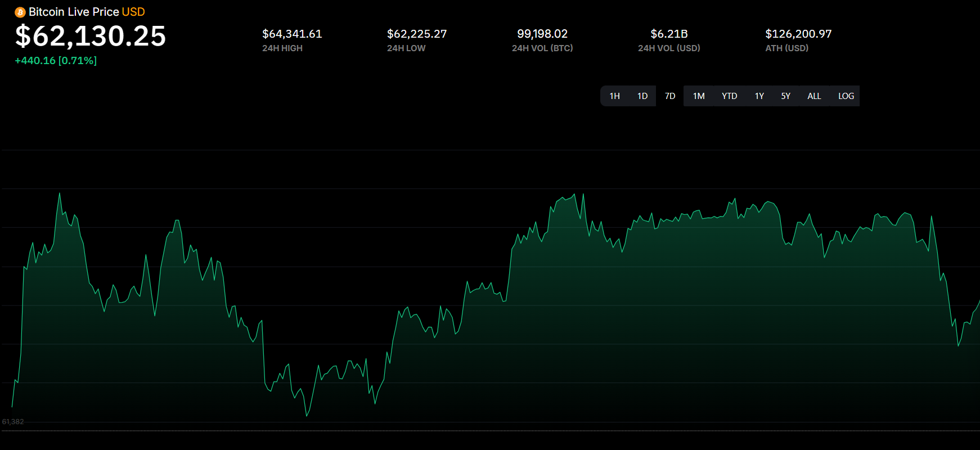Click the 24H low value $62,225.27
The height and width of the screenshot is (450, 980).
[417, 34]
